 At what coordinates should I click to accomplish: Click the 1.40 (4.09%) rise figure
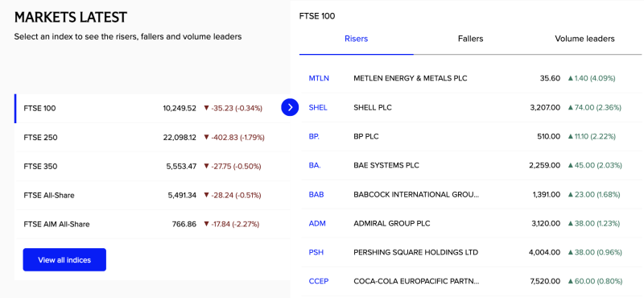point(592,78)
